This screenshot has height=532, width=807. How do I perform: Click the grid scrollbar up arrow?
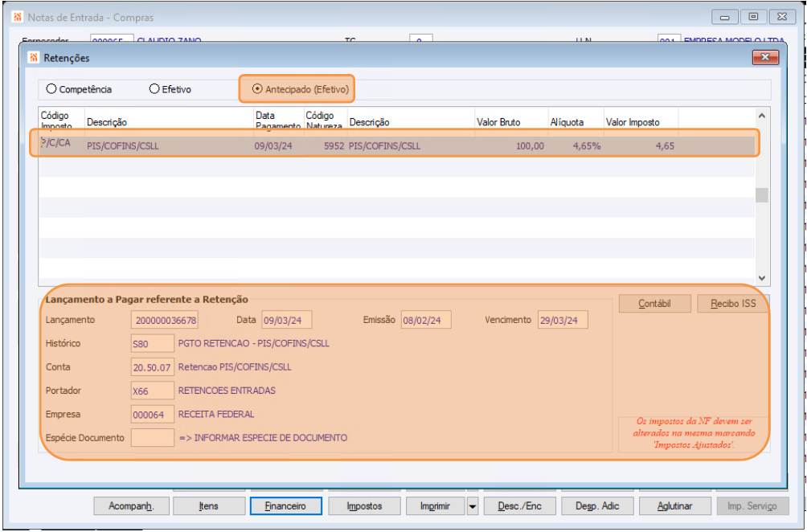(x=762, y=116)
